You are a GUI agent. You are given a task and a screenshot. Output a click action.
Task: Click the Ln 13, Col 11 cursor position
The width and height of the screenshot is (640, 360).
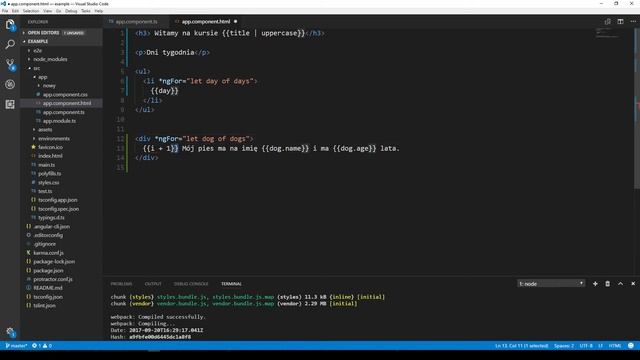click(x=521, y=346)
